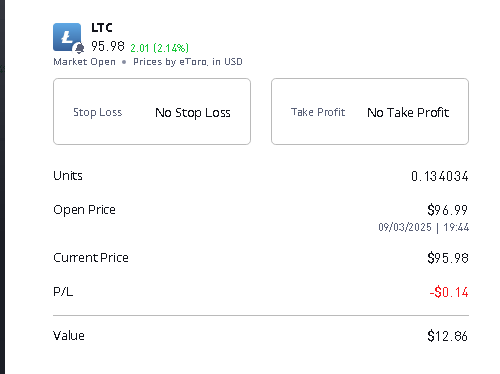Viewport: 500px width, 374px height.
Task: Click the price alert bell icon
Action: click(x=79, y=48)
